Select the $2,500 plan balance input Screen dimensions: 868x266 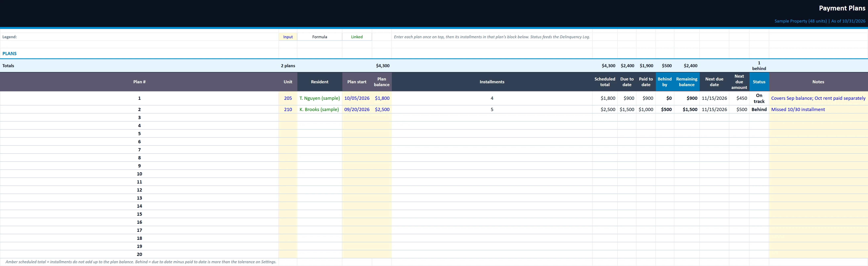[x=382, y=109]
